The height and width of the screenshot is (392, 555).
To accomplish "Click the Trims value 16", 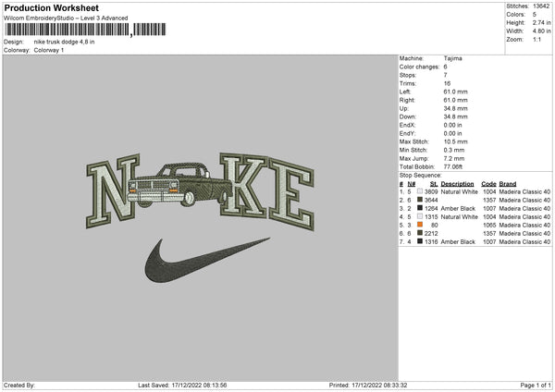I will click(x=447, y=83).
